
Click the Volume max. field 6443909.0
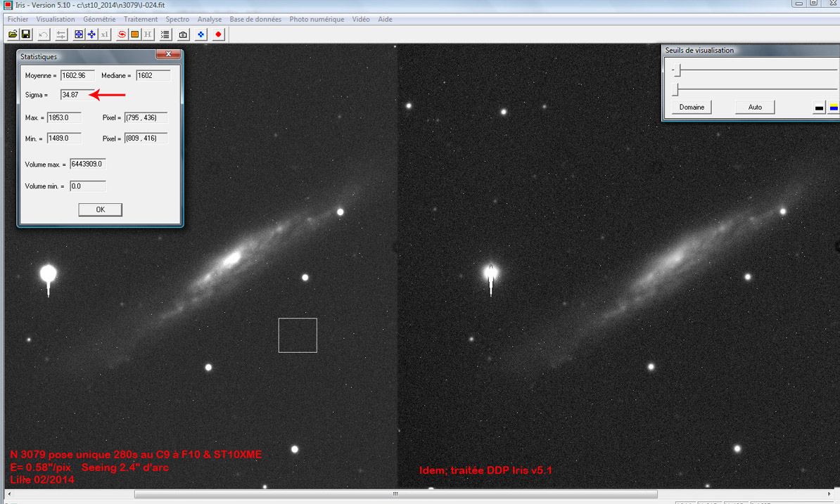click(88, 164)
